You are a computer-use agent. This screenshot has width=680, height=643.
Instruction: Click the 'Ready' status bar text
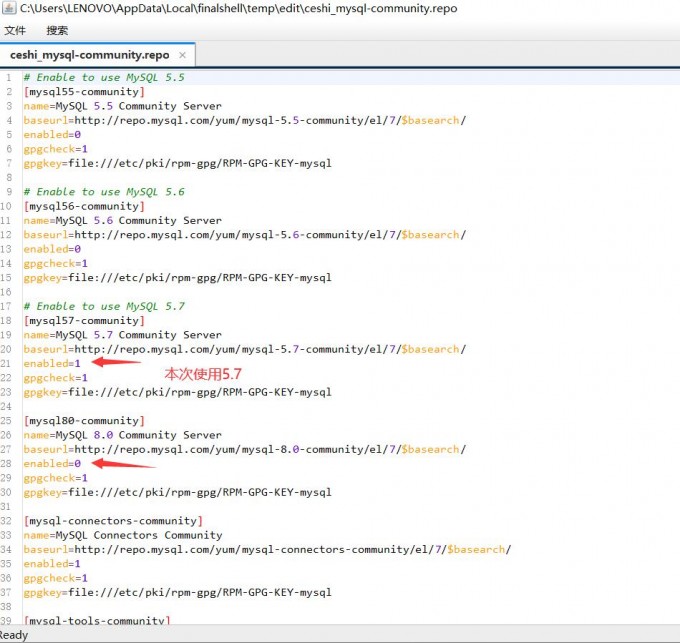[13, 635]
